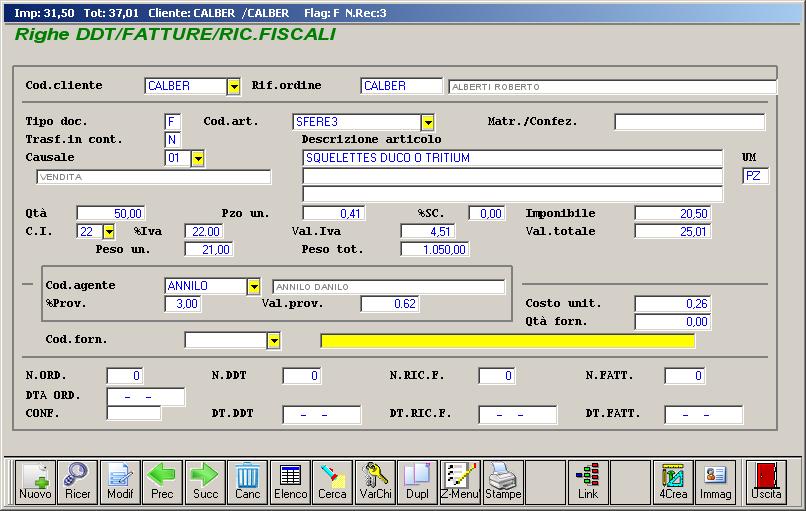Open VarChi key change tool
This screenshot has height=511, width=806.
375,482
